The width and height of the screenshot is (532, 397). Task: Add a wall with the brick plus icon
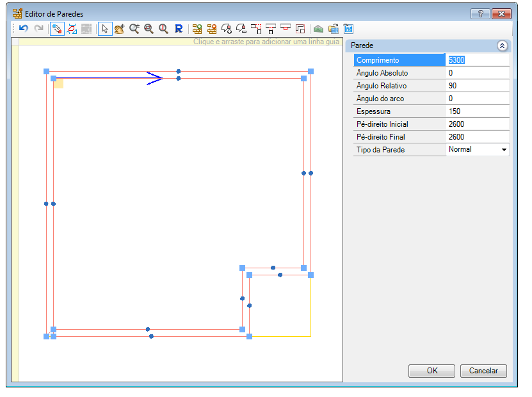(x=197, y=29)
